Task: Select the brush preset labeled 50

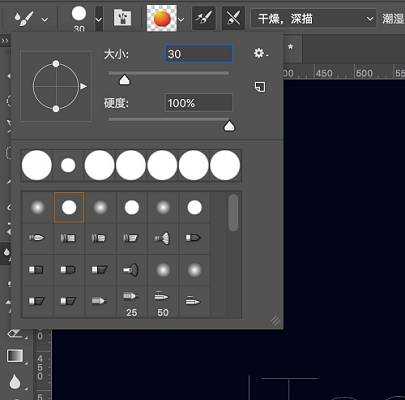Action: point(163,303)
